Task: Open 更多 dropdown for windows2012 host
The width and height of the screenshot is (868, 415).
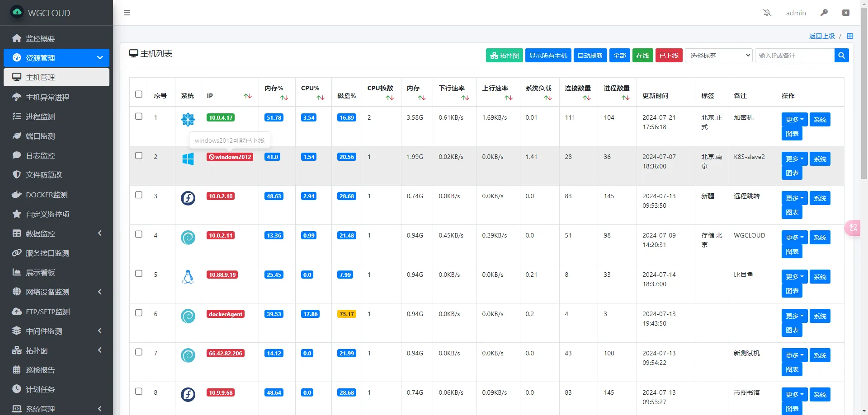Action: coord(794,159)
